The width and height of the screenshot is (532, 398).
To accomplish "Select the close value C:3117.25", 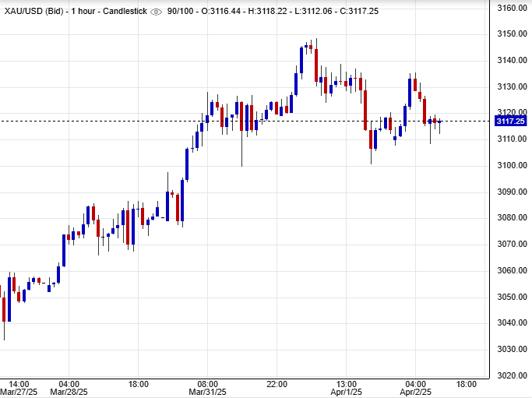I will (365, 12).
